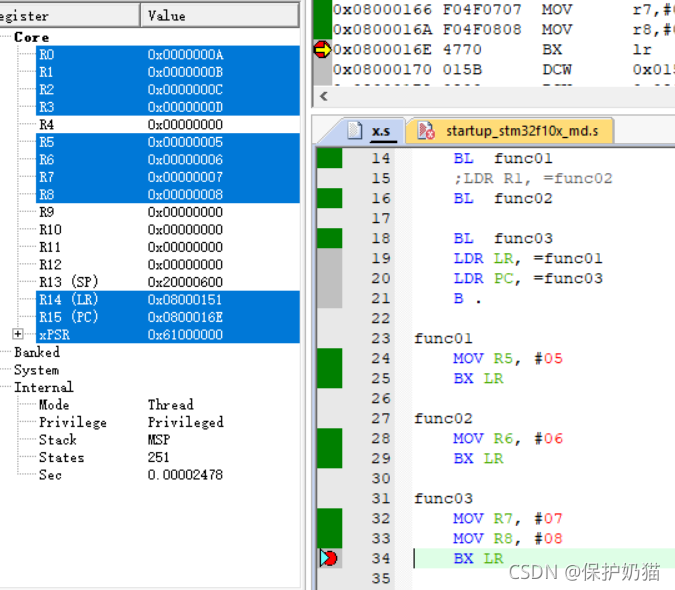Select the R9 register row
The width and height of the screenshot is (675, 590).
tap(168, 212)
